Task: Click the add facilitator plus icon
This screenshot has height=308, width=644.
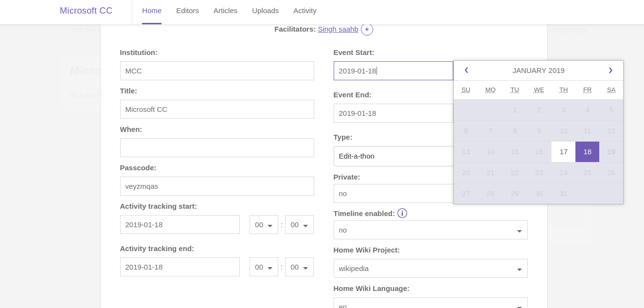Action: click(x=367, y=29)
